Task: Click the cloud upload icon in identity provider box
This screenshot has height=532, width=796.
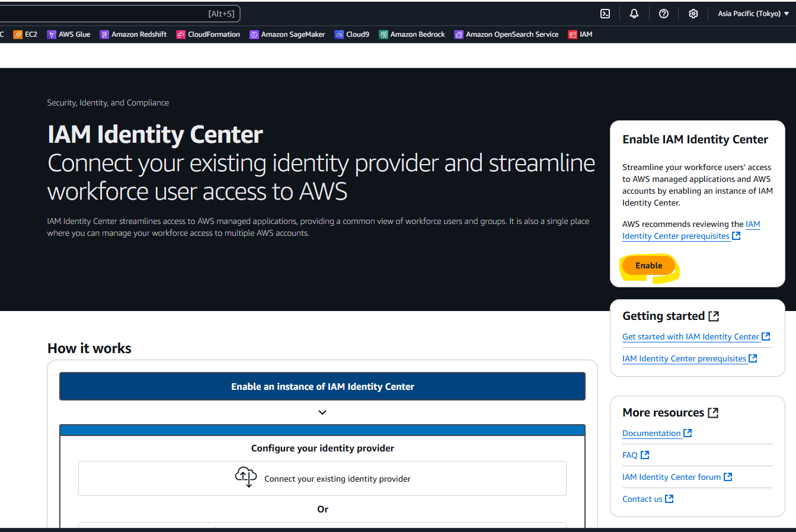Action: pos(246,477)
